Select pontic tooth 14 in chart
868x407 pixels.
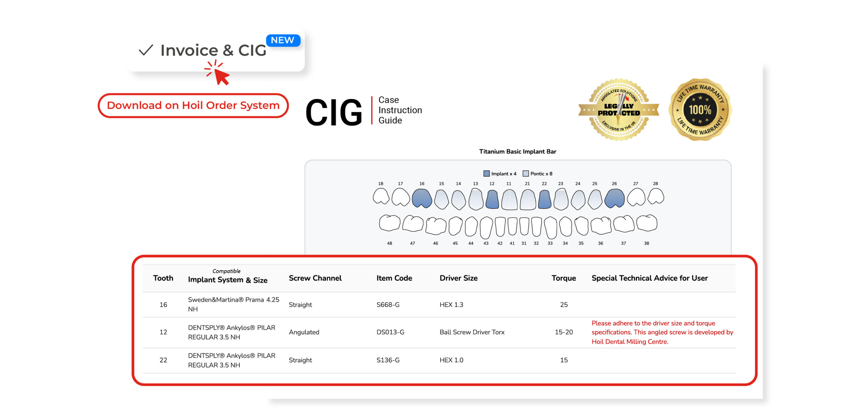coord(458,200)
